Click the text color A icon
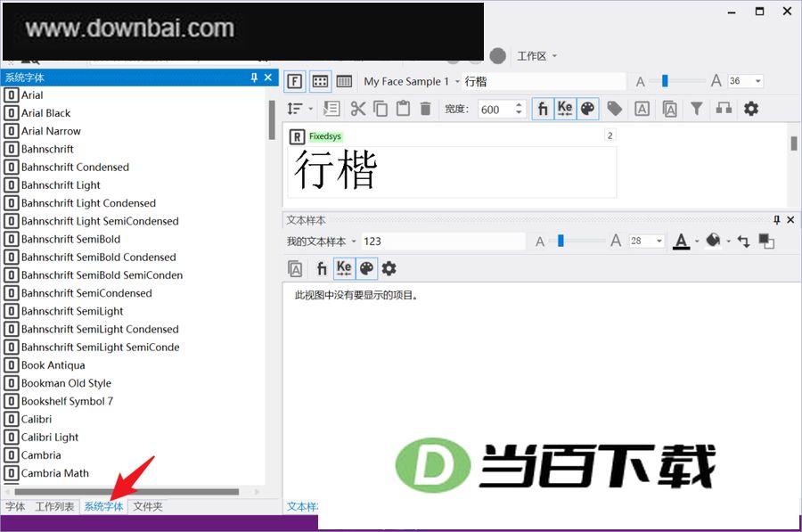The image size is (802, 532). (x=682, y=241)
